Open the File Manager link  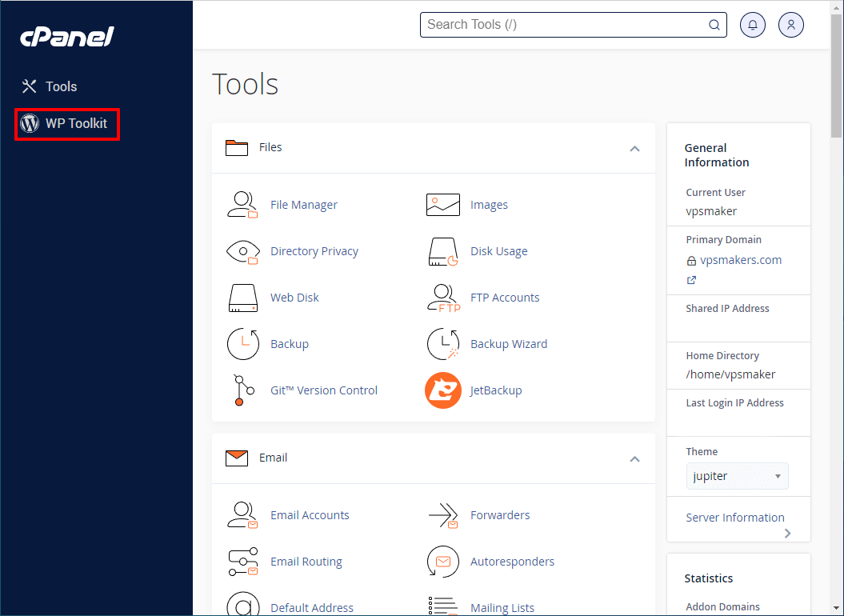point(303,205)
